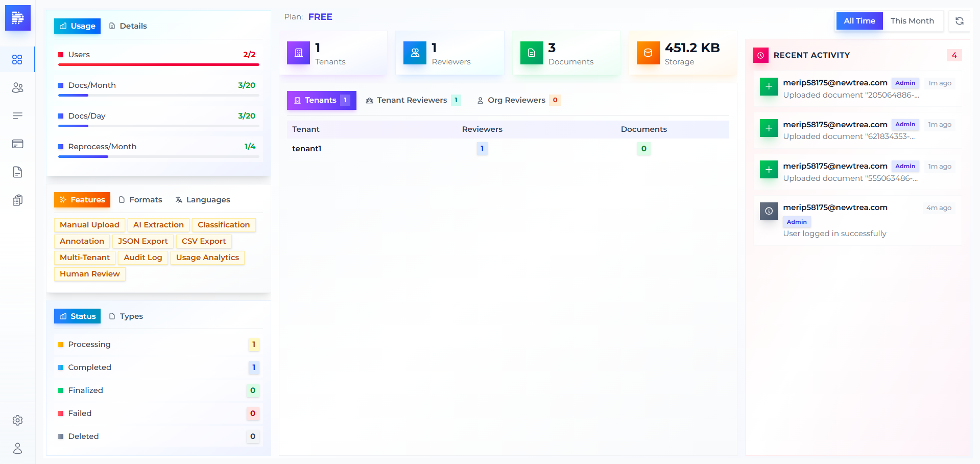
Task: Open the Org Reviewers tab
Action: [x=517, y=100]
